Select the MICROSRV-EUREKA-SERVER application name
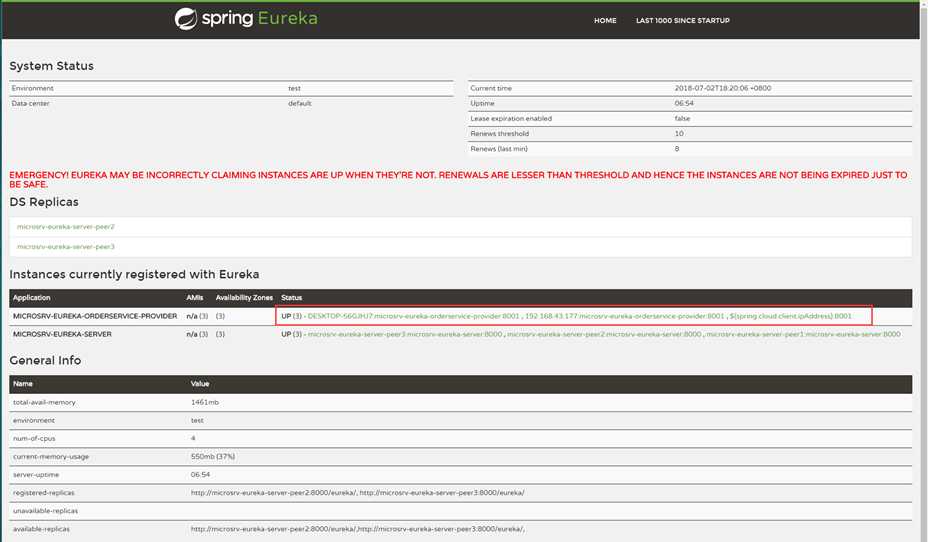Screen dimensions: 928x542 click(x=61, y=334)
